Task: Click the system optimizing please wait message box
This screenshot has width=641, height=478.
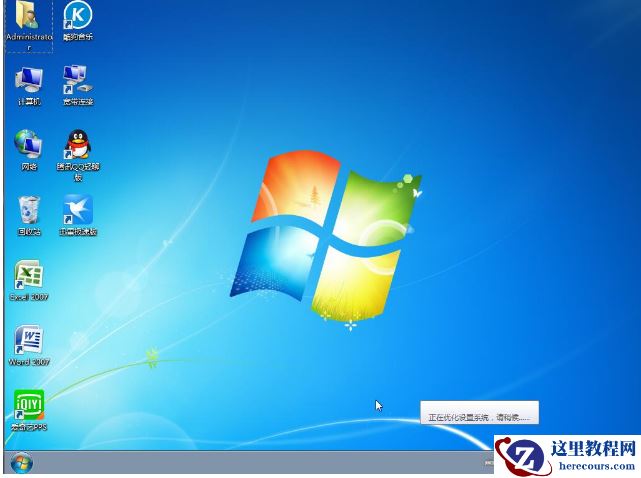Action: pos(479,413)
